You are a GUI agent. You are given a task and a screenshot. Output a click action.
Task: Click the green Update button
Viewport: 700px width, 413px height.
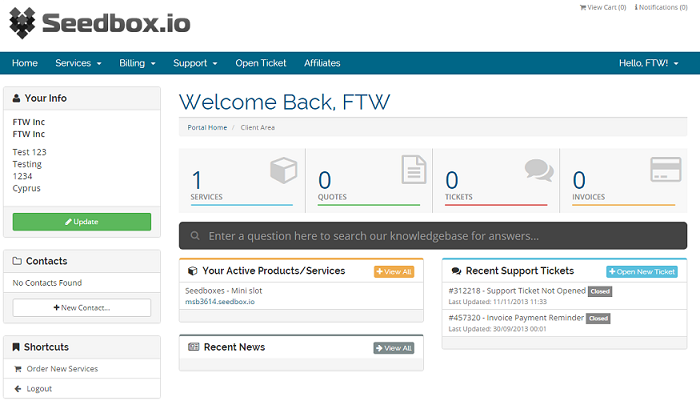click(82, 222)
